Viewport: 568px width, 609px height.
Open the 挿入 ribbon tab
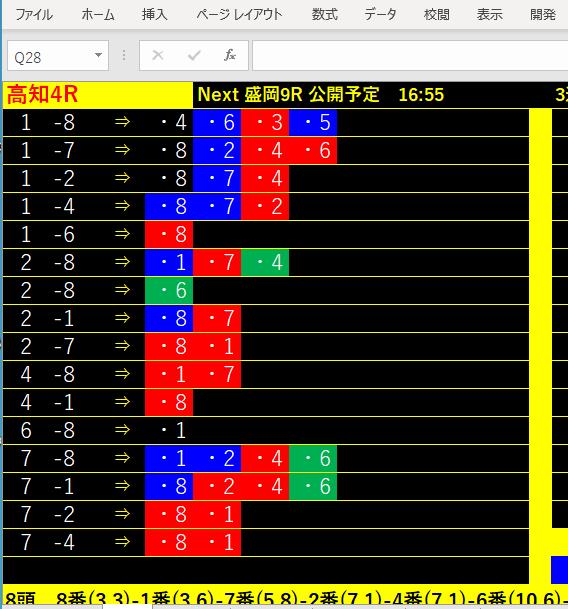pos(154,15)
